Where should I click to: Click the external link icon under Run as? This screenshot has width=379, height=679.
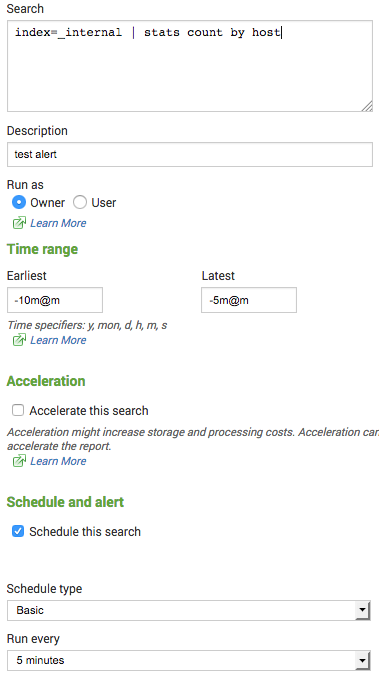19,223
